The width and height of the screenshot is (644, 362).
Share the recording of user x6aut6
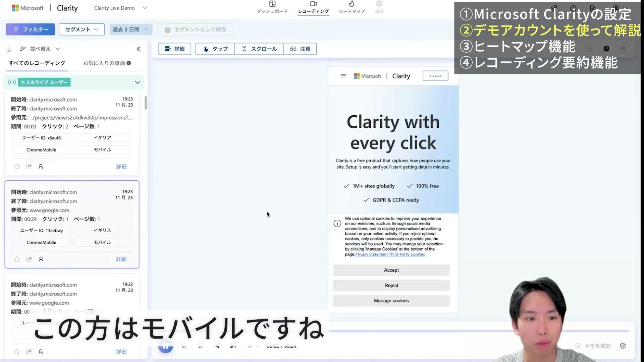tap(29, 167)
